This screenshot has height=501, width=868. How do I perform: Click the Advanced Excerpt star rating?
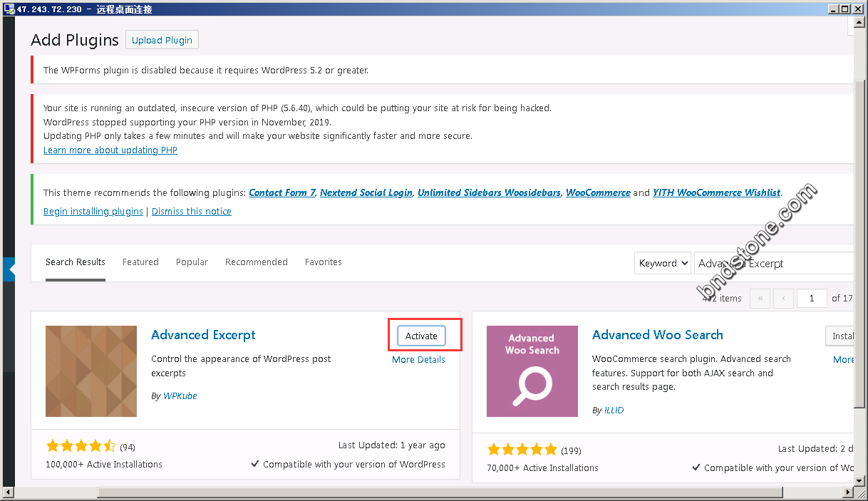[81, 447]
